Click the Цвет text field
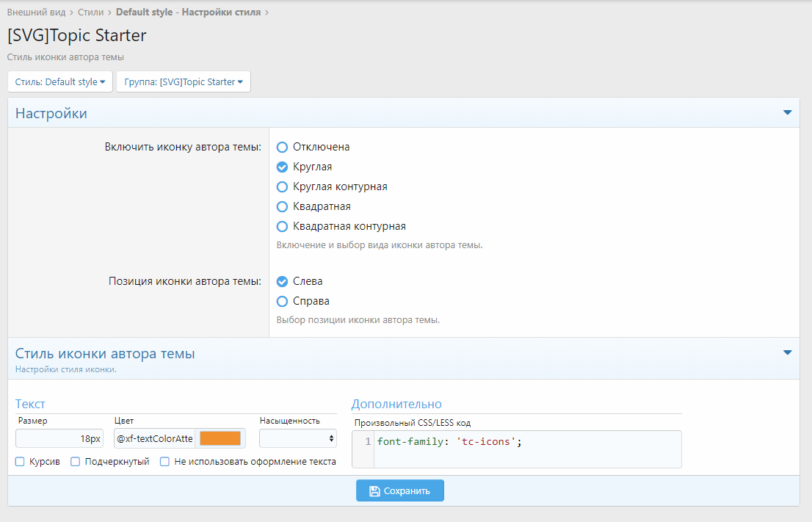Screen dimensions: 812x522 tap(154, 438)
